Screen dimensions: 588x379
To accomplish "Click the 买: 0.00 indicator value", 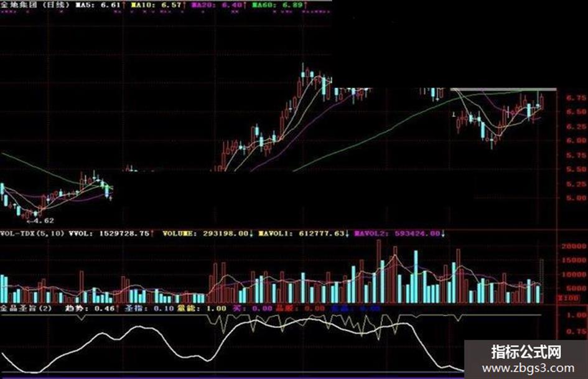I will click(x=253, y=309).
